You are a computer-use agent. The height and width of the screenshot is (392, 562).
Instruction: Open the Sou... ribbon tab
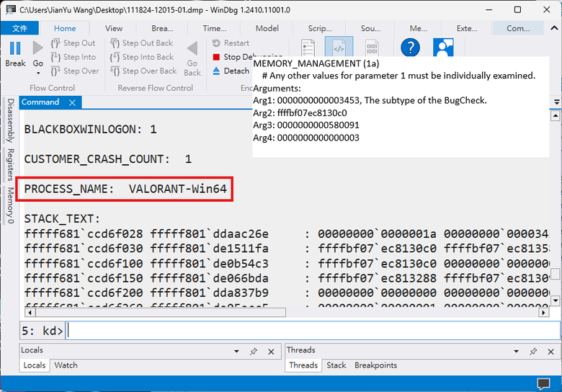pyautogui.click(x=370, y=28)
